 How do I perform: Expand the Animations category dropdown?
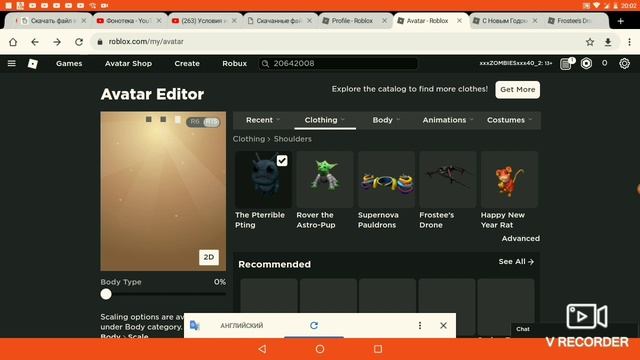click(448, 120)
